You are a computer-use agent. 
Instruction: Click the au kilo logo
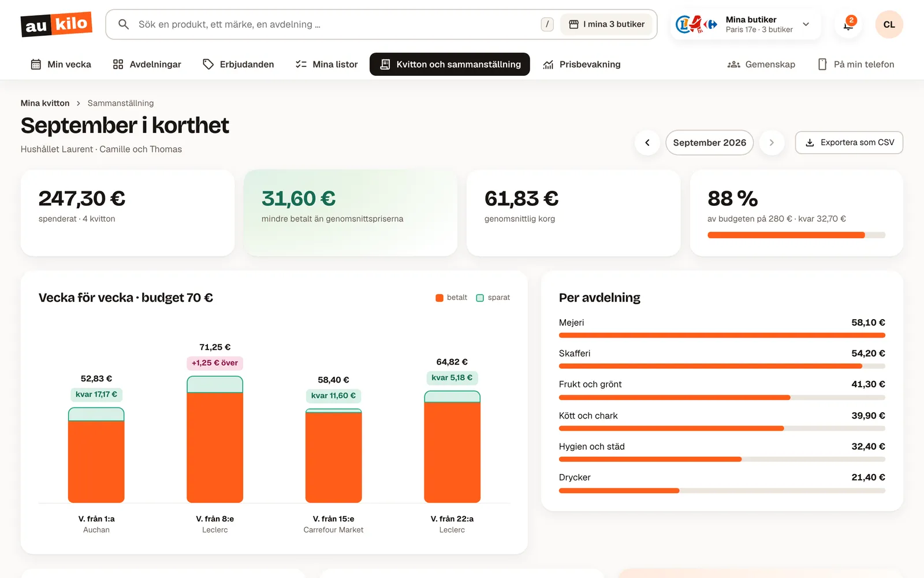click(x=57, y=24)
